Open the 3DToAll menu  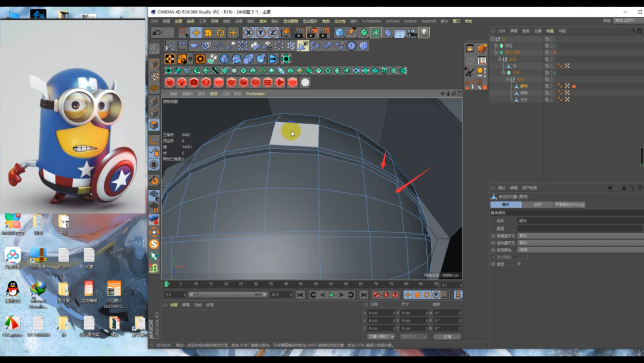(392, 21)
